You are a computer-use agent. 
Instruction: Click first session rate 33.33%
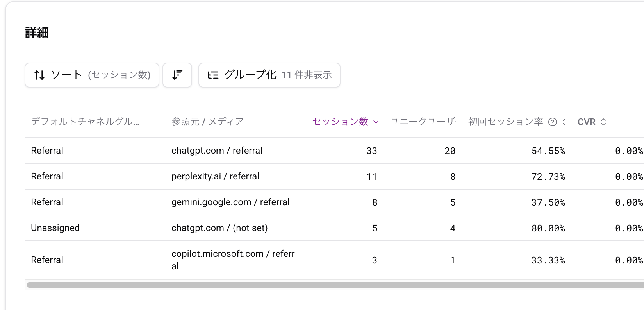548,260
